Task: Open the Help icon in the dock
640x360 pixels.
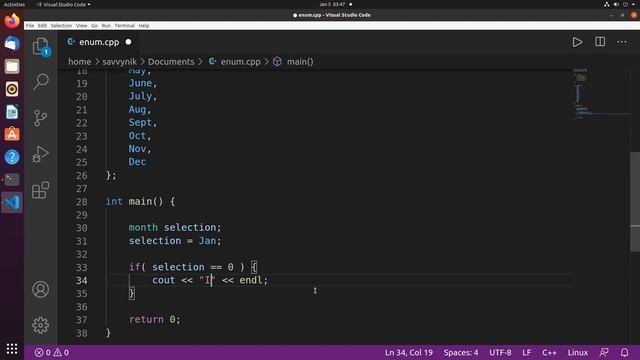Action: click(12, 157)
